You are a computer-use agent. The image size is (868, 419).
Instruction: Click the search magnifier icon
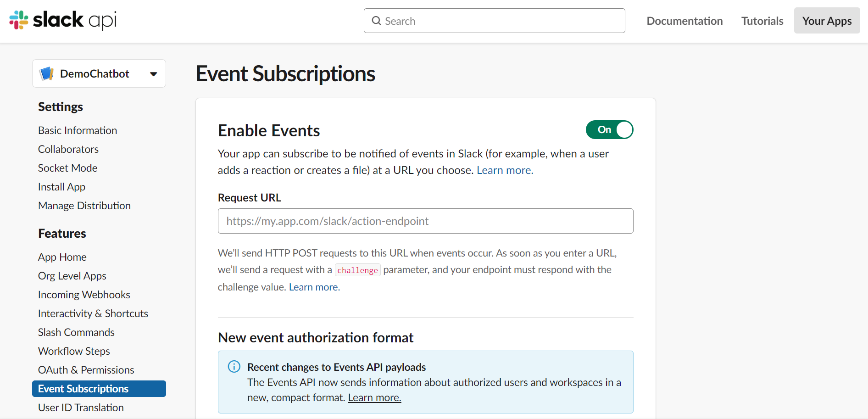tap(376, 21)
